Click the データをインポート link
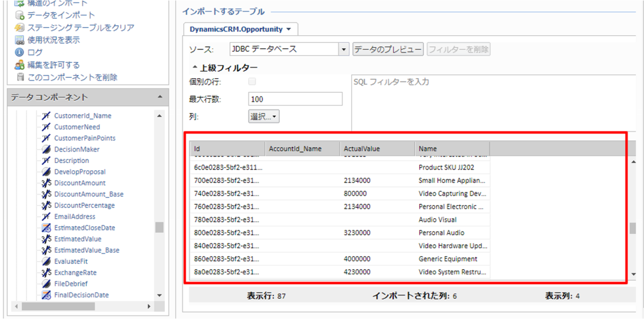The image size is (644, 319). [x=61, y=15]
